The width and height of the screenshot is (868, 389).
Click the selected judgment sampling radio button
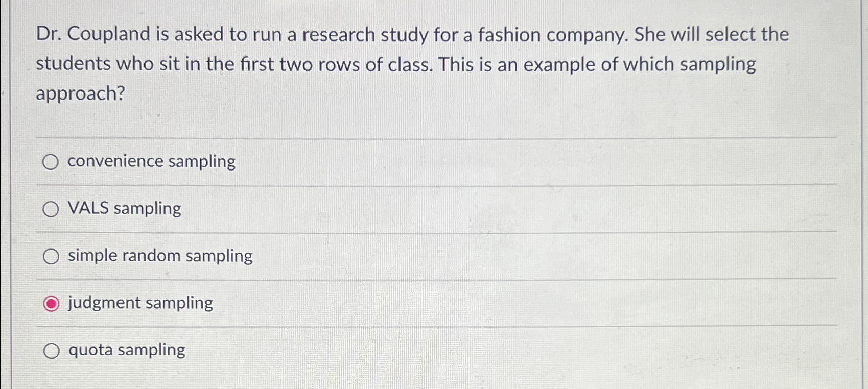click(x=51, y=303)
